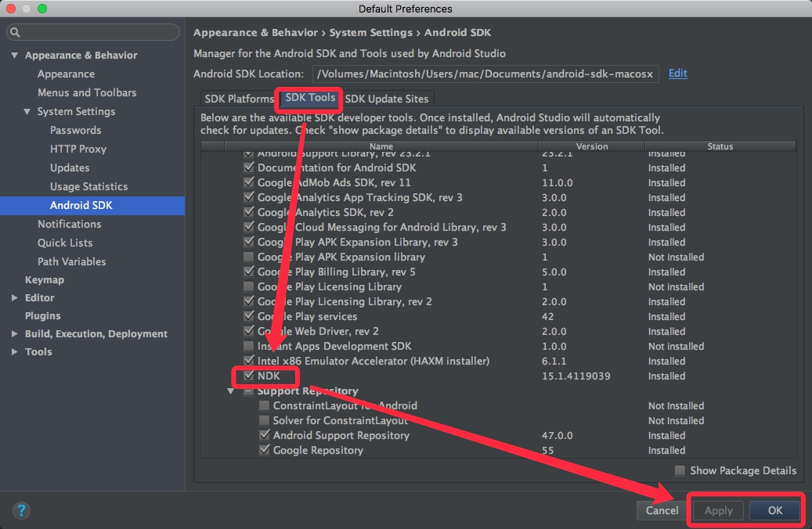Toggle the NDK checkbox
Image resolution: width=812 pixels, height=529 pixels.
point(248,376)
